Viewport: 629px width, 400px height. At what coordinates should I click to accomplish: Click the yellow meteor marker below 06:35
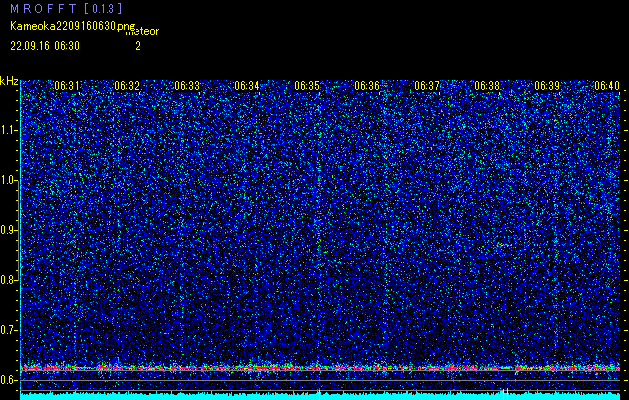tap(319, 394)
